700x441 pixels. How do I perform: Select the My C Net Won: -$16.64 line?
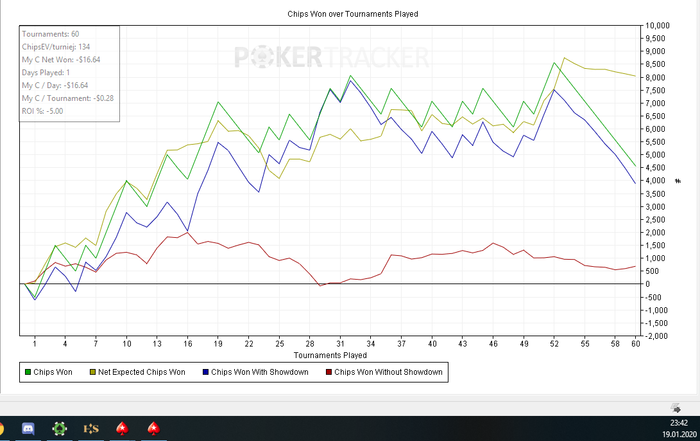tap(61, 59)
